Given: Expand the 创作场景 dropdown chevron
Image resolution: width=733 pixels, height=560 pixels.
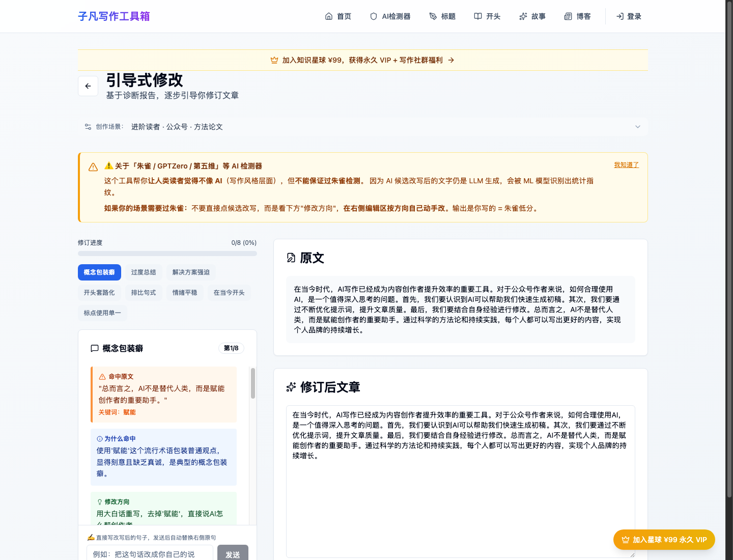Looking at the screenshot, I should click(638, 127).
